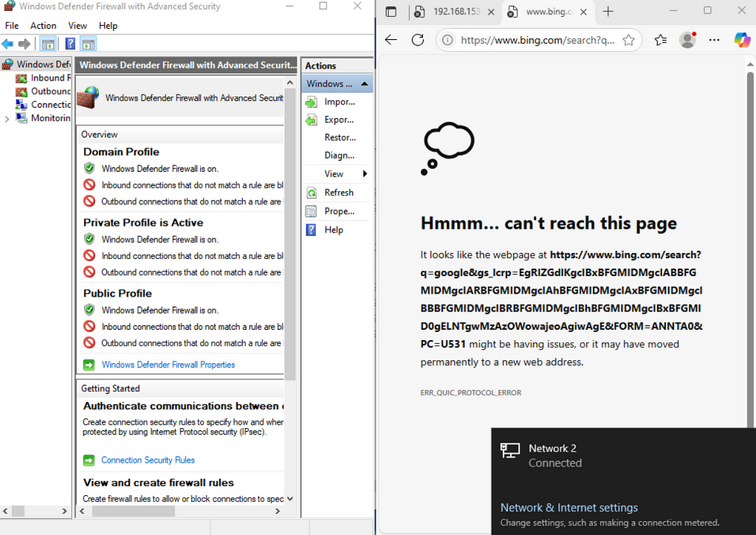
Task: Click left arrow of tree pane scrollbar
Action: click(5, 511)
